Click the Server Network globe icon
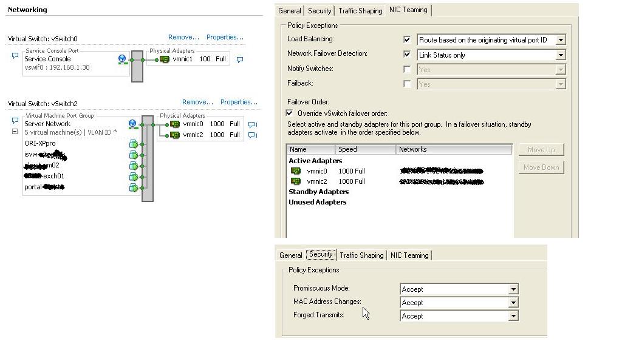Screen dimensions: 622x364 132,124
